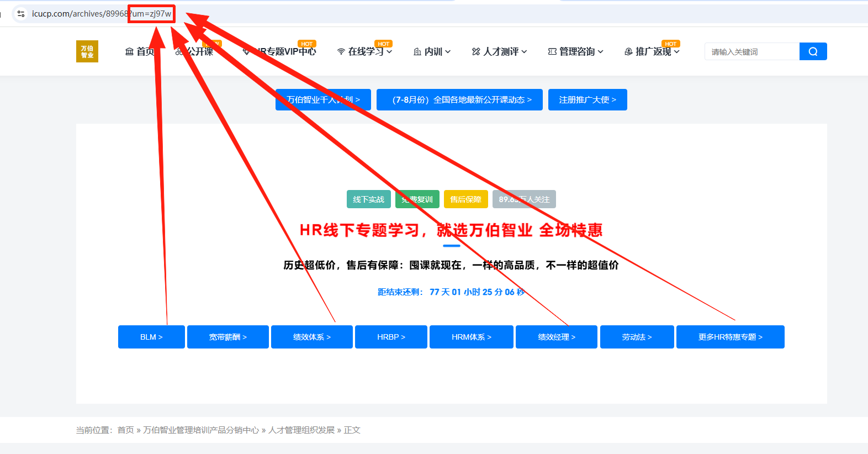868x454 pixels.
Task: Click the site info icon in address bar
Action: [21, 14]
